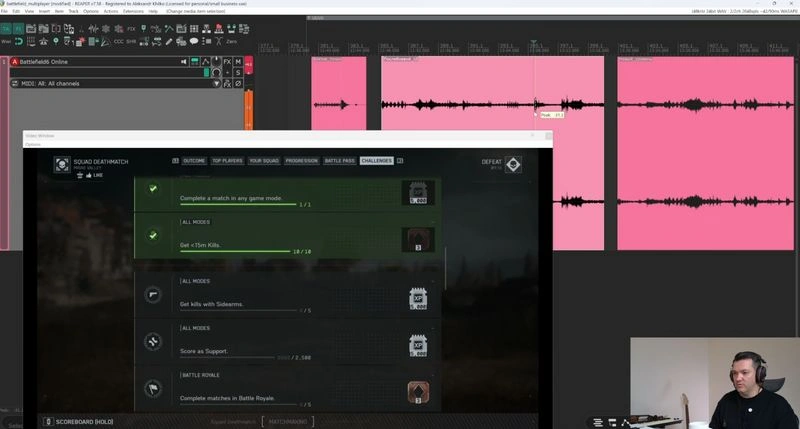This screenshot has width=800, height=429.
Task: Click the edit cursor marker on timeline ruler
Action: pyautogui.click(x=534, y=43)
